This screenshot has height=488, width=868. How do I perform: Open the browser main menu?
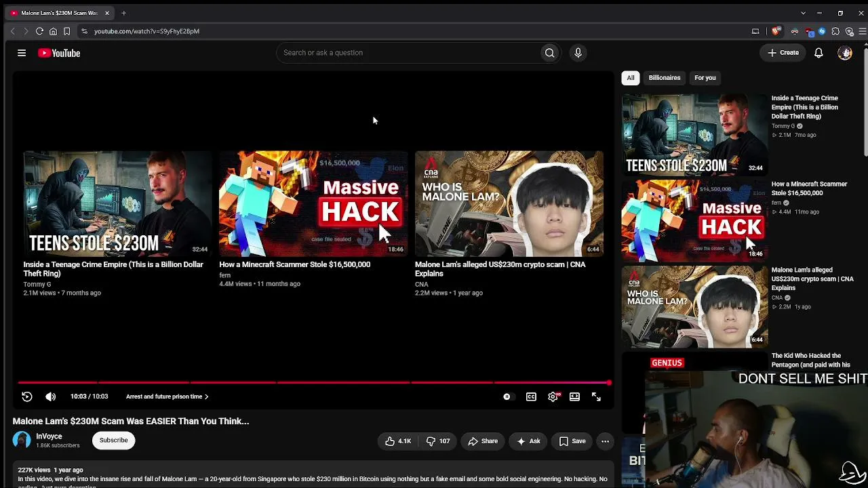(863, 31)
